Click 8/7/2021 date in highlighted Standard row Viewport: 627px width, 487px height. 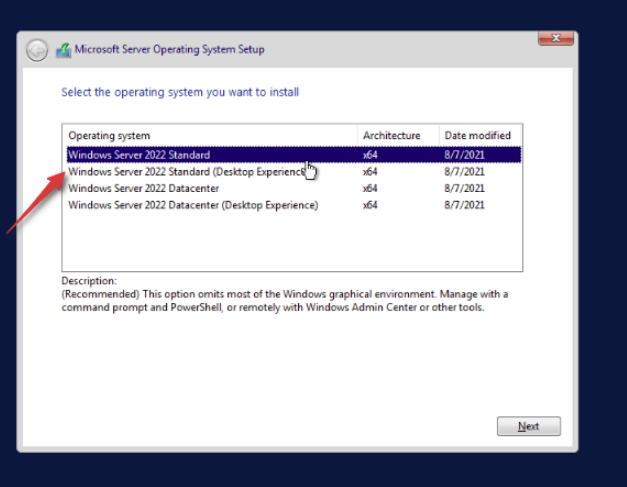point(464,155)
